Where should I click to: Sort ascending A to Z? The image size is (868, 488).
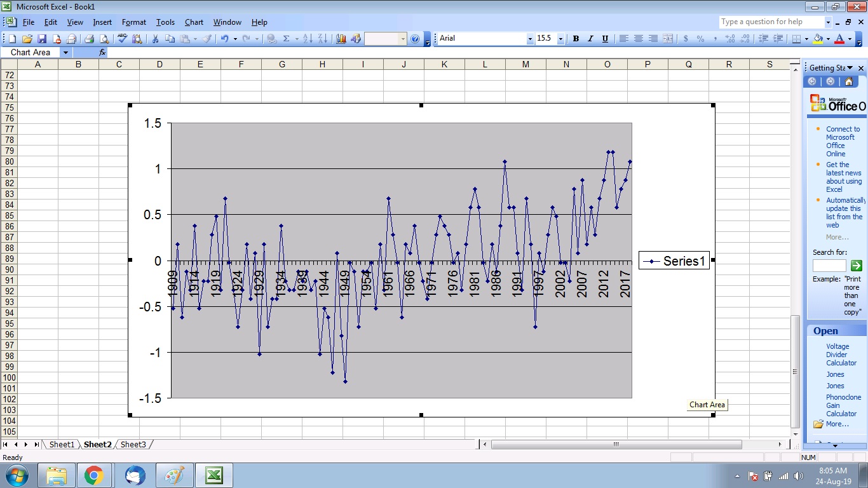point(308,39)
